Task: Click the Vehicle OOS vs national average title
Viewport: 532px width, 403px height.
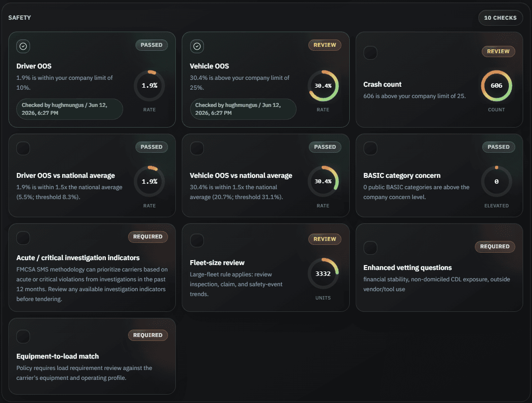Action: click(x=241, y=176)
